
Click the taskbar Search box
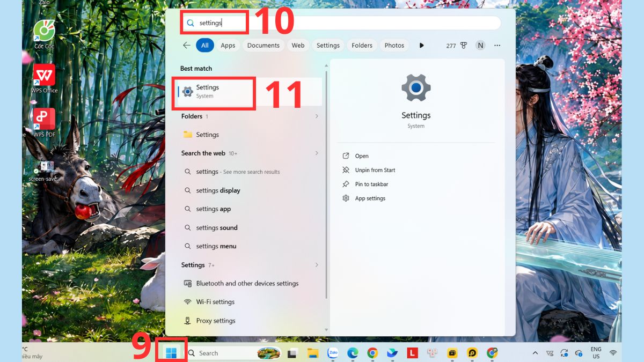coord(233,353)
